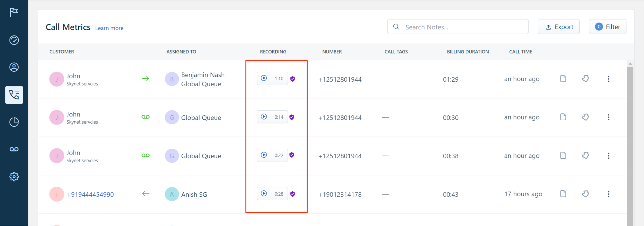The image size is (644, 226).
Task: Click the green voicemail icon in 00:38 row
Action: tap(146, 155)
